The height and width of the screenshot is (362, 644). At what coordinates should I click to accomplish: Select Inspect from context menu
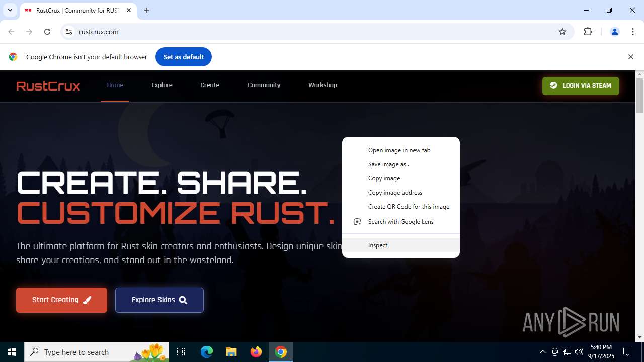pos(401,245)
